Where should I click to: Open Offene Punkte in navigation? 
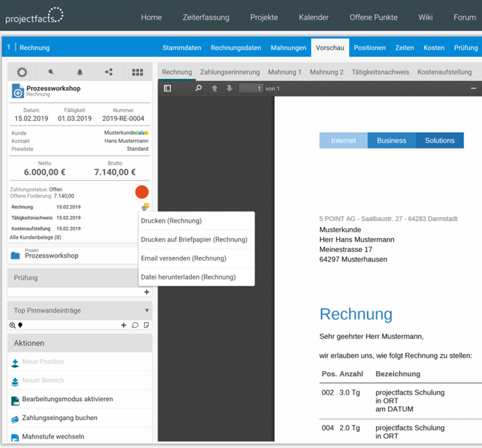pos(373,17)
